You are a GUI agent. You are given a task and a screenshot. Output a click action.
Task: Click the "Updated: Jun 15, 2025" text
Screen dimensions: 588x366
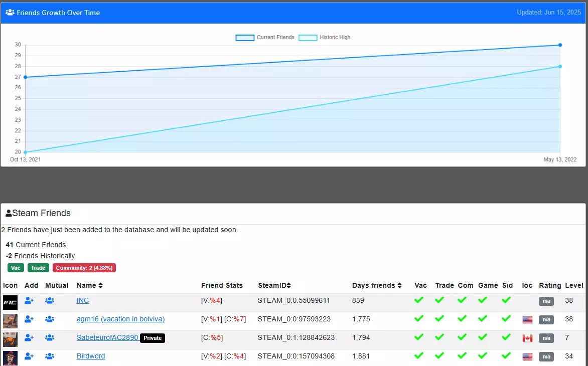[x=549, y=13]
